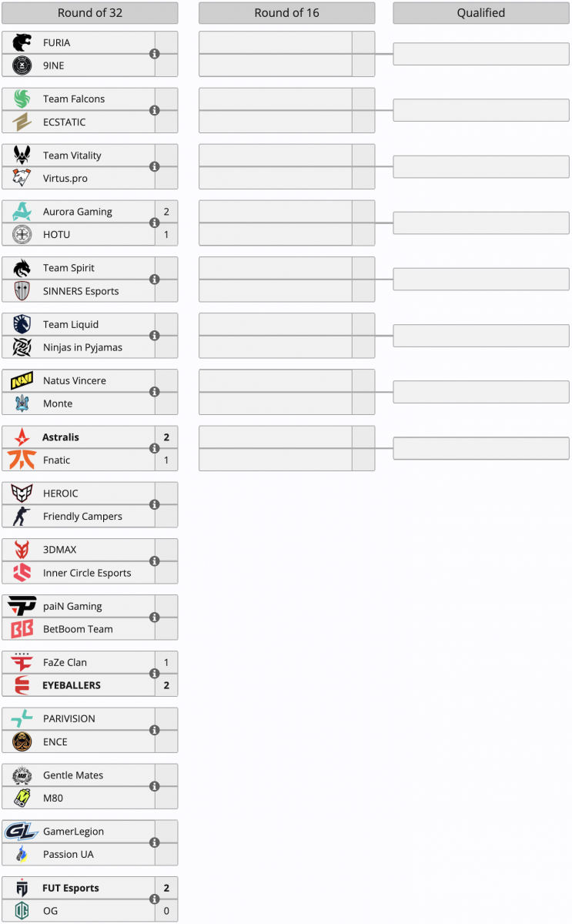Show match details for Aurora Gaming vs HOTU

coord(154,223)
